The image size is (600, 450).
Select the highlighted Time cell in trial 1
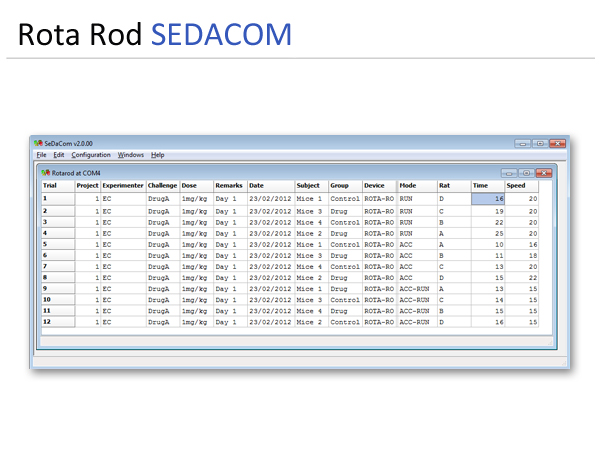pyautogui.click(x=487, y=199)
